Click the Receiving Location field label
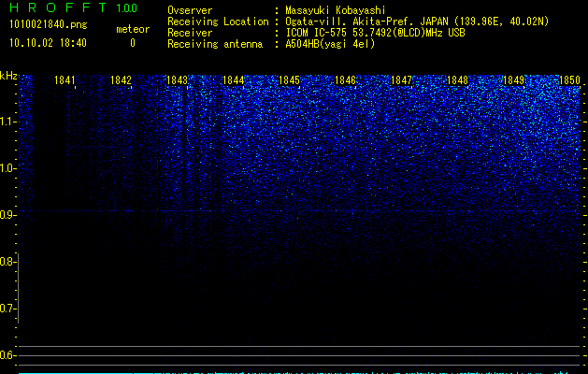Screen dimensions: 588x374 click(218, 22)
